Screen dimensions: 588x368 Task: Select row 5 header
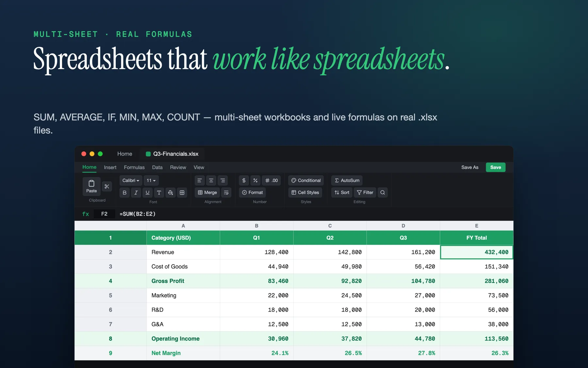coord(110,295)
